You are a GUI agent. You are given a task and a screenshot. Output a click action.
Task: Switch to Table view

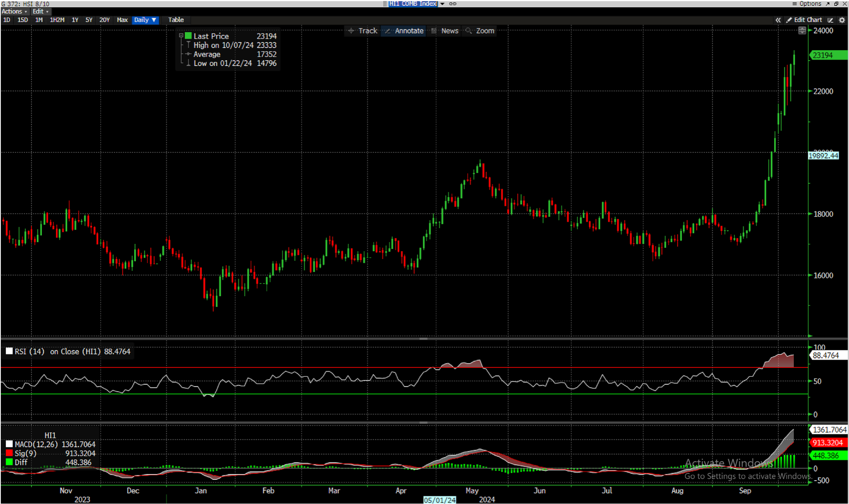point(176,20)
